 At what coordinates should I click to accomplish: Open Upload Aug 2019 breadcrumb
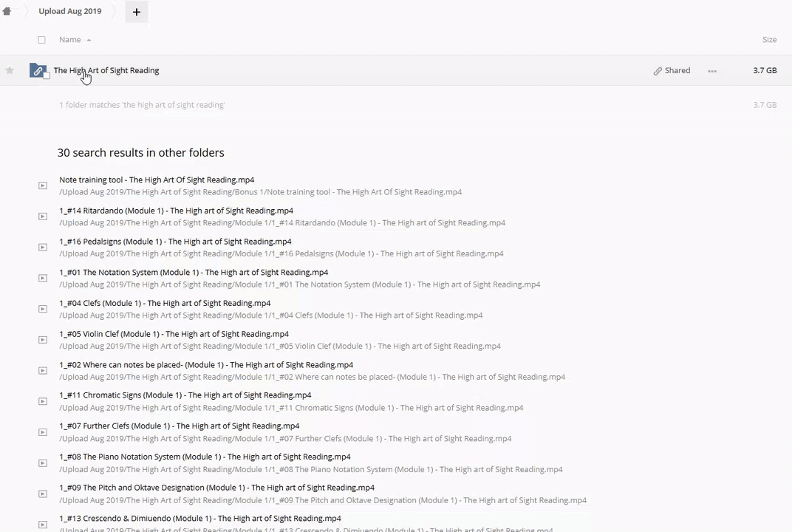[70, 11]
